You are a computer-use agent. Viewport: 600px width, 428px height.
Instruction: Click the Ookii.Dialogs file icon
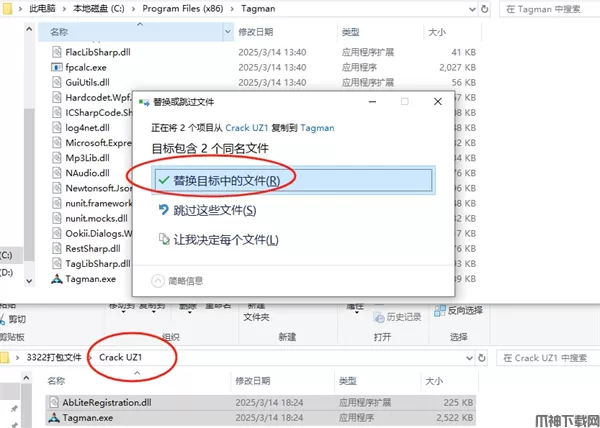pyautogui.click(x=57, y=233)
